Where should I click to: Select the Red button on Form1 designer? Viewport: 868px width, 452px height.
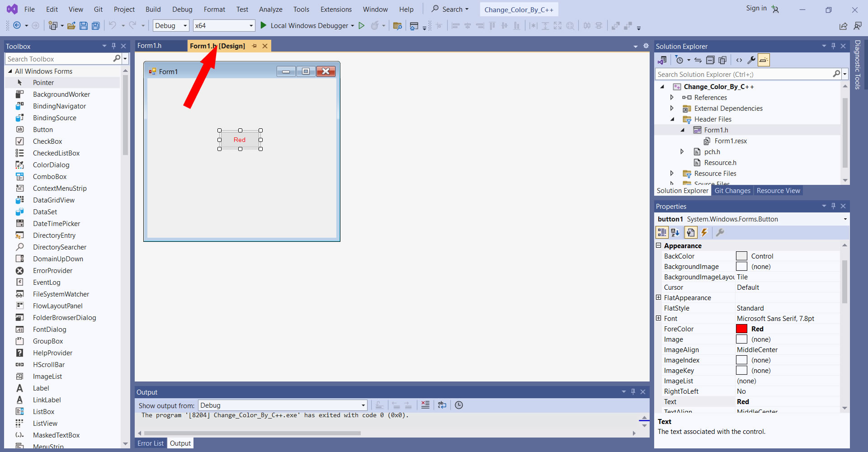coord(240,140)
